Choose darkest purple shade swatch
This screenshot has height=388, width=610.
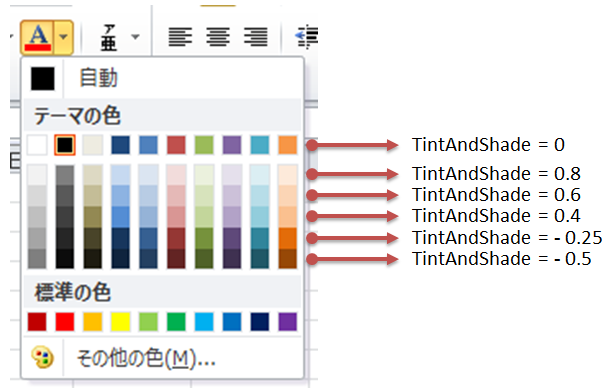pos(232,258)
